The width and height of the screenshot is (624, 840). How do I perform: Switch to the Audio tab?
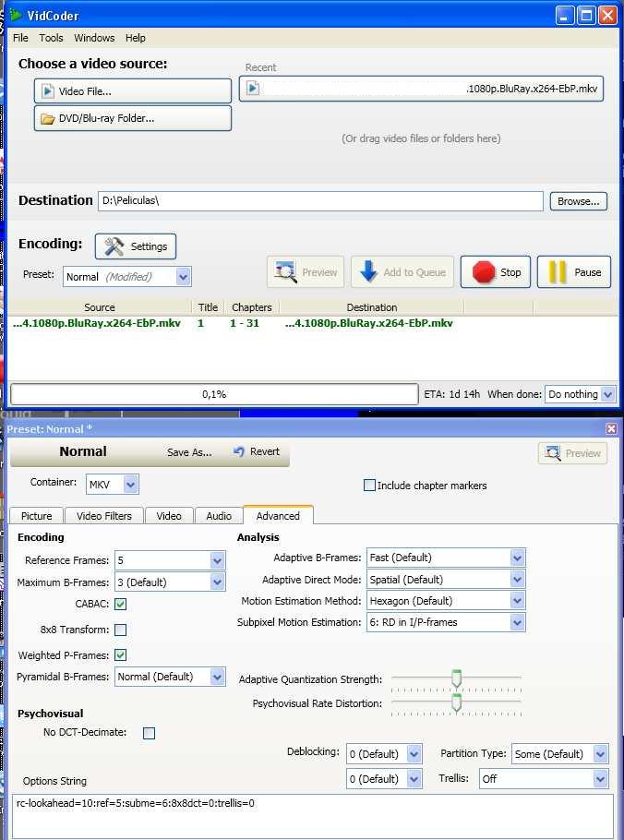(x=219, y=516)
